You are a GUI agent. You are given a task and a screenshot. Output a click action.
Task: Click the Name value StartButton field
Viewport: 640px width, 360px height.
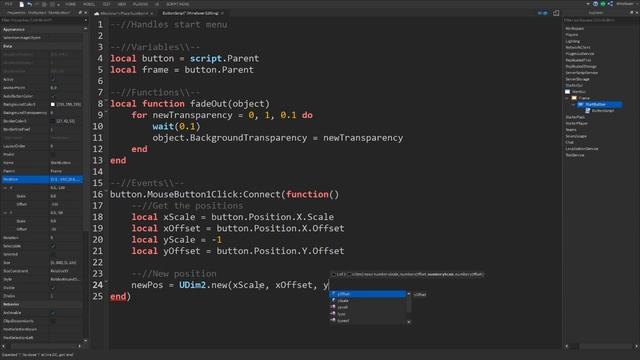pyautogui.click(x=66, y=163)
